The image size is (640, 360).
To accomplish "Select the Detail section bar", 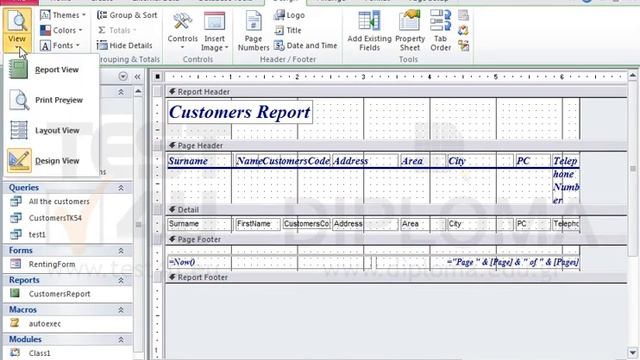I will click(396, 210).
